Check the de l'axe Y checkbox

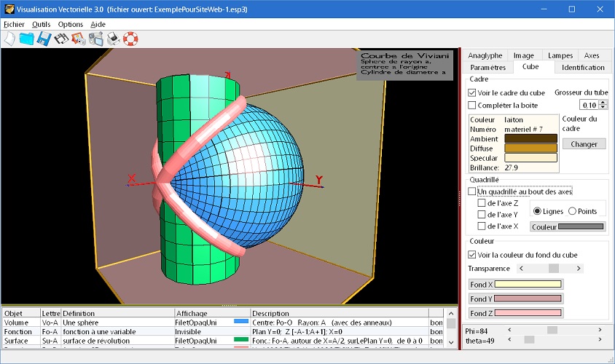[481, 214]
